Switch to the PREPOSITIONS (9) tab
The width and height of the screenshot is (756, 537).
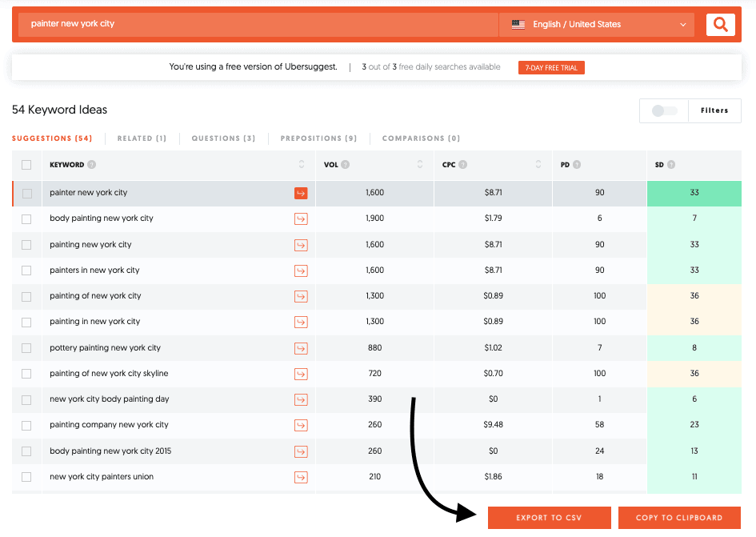tap(318, 138)
